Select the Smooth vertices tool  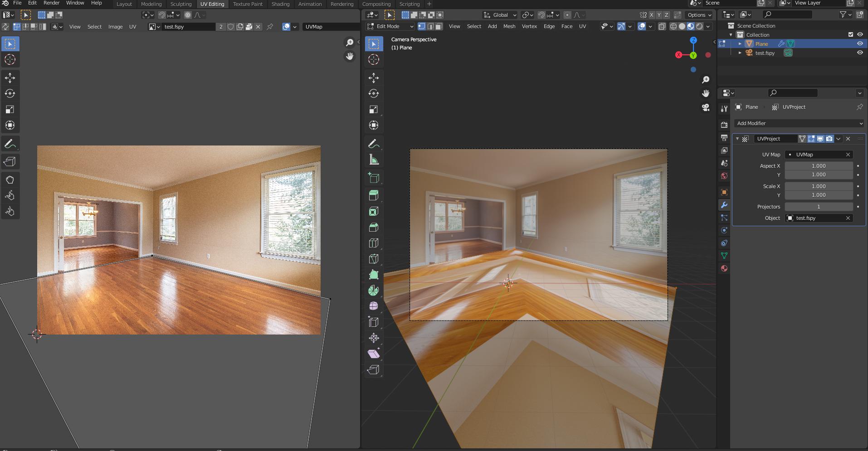pyautogui.click(x=374, y=306)
